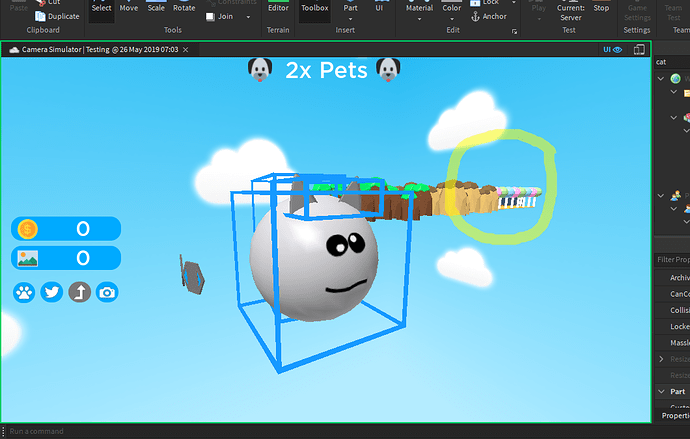Screen dimensions: 690x439
Task: Select the Workspace globe icon in Explorer
Action: click(675, 79)
